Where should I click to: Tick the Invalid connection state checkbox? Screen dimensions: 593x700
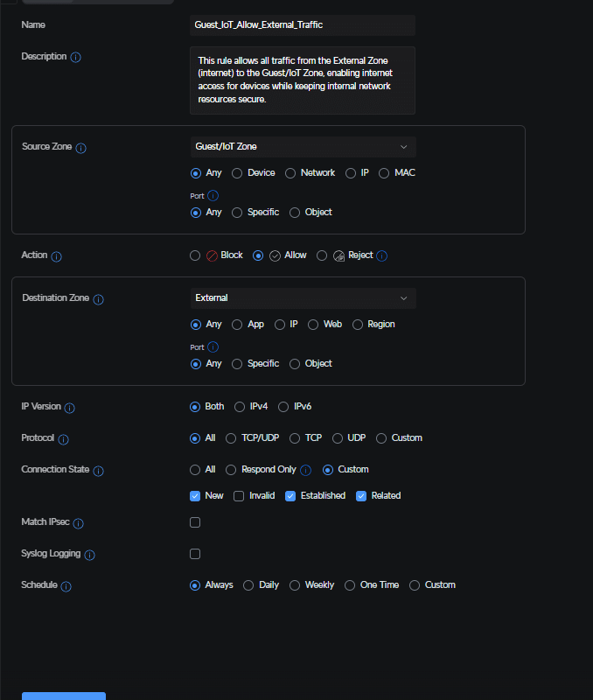pyautogui.click(x=239, y=496)
